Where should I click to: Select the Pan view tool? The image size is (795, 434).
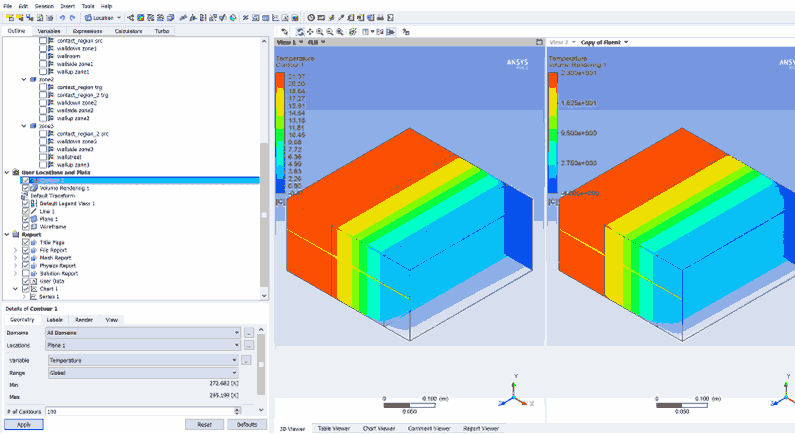click(x=309, y=32)
